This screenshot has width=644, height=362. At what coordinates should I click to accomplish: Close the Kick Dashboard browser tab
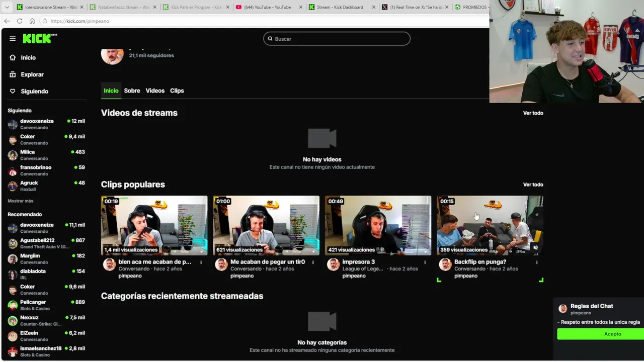point(374,7)
